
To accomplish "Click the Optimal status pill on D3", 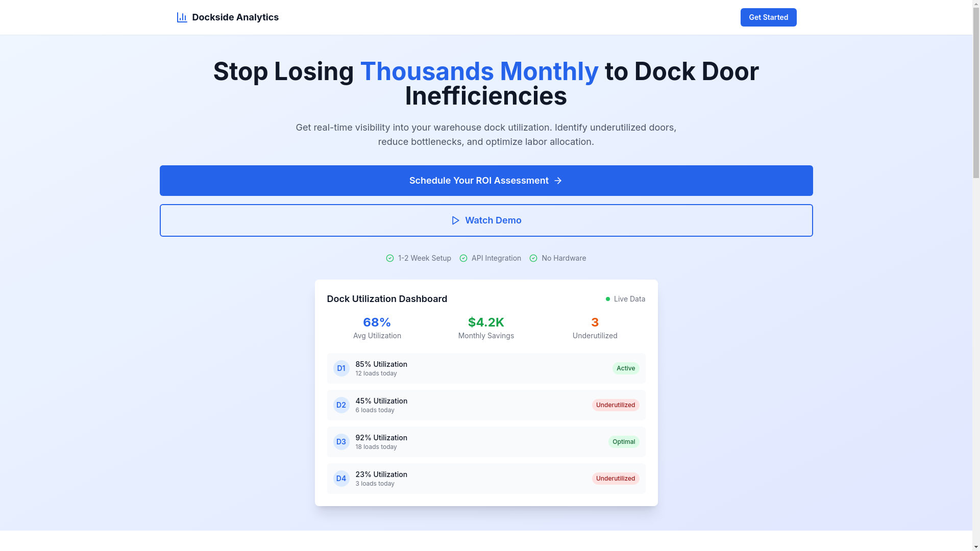I will click(624, 442).
